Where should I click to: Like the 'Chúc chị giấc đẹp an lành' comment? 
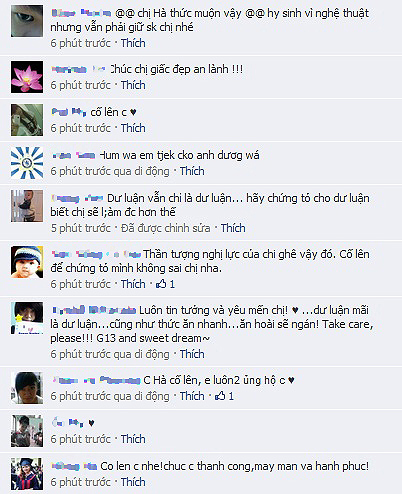coord(133,85)
